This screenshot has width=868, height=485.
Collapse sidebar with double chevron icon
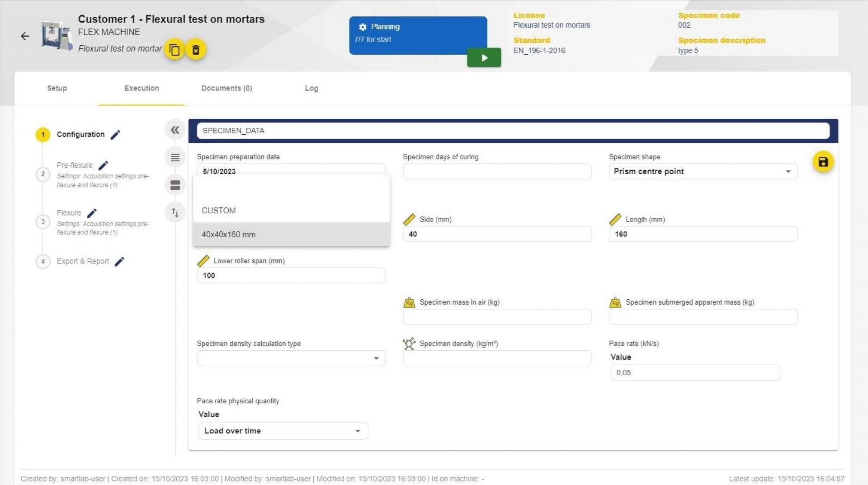tap(175, 130)
